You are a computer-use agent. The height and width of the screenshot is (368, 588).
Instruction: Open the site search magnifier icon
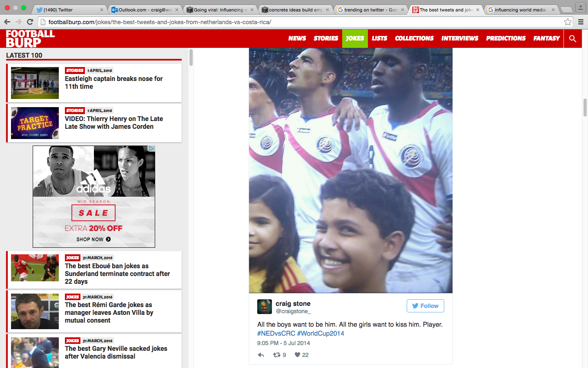[572, 38]
